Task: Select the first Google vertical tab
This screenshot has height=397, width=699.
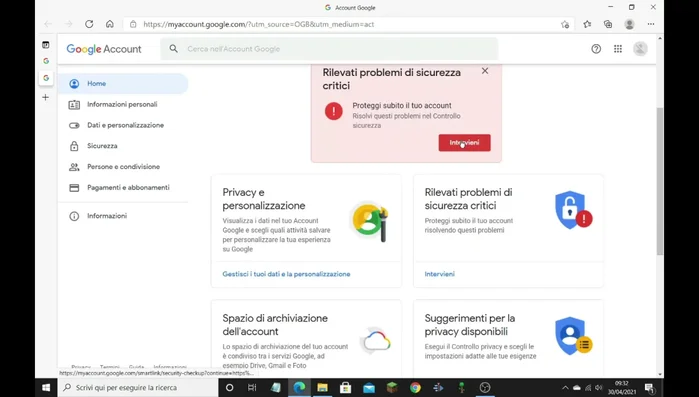Action: pyautogui.click(x=46, y=61)
